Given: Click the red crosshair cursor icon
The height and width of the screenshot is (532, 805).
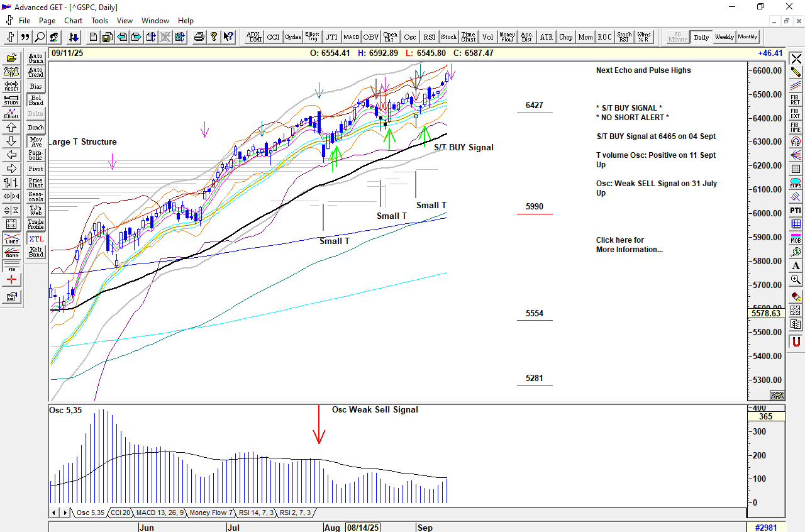Looking at the screenshot, I should point(11,280).
